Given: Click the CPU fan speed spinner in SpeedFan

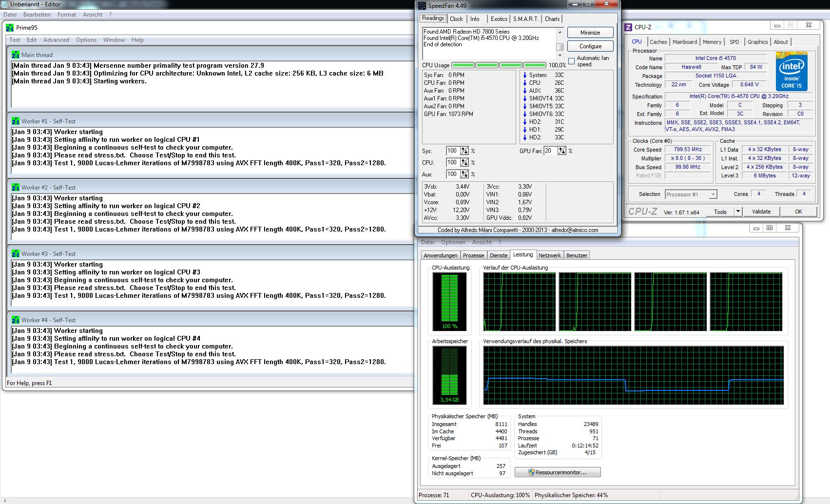Looking at the screenshot, I should tap(464, 163).
